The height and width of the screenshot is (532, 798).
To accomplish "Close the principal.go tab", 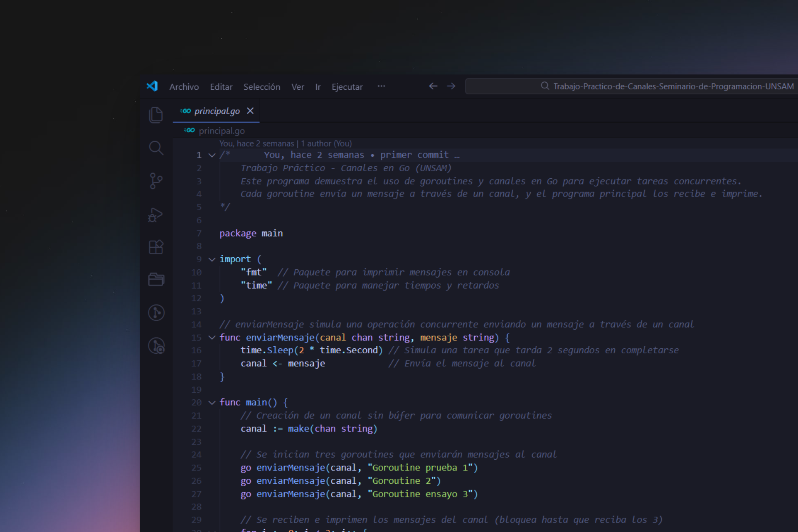I will pyautogui.click(x=250, y=111).
